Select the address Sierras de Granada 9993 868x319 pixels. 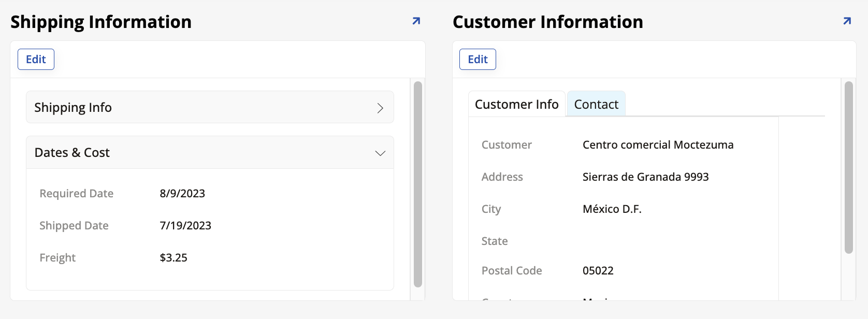[645, 177]
